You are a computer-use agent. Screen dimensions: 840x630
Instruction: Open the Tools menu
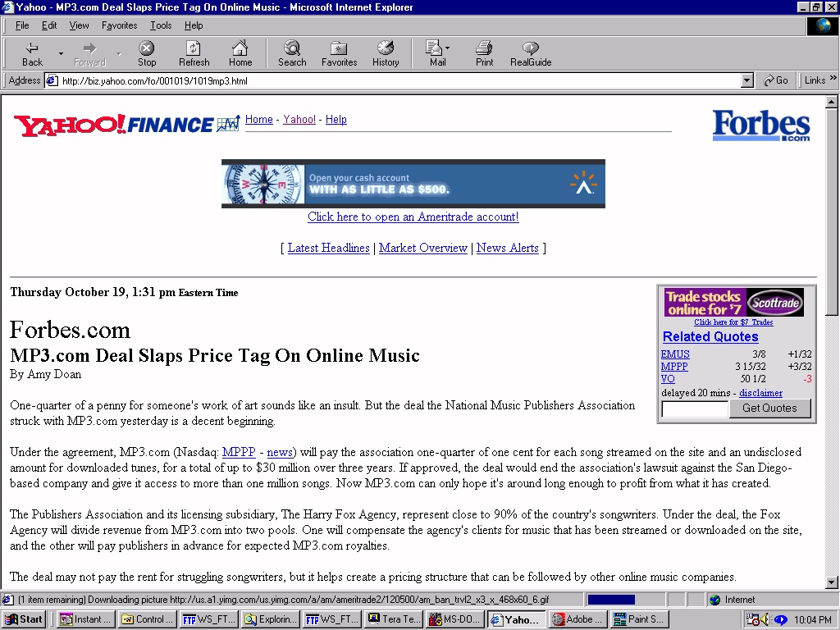[161, 25]
